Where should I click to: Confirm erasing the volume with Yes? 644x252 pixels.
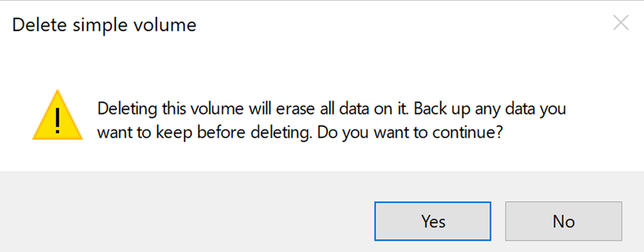pos(433,221)
